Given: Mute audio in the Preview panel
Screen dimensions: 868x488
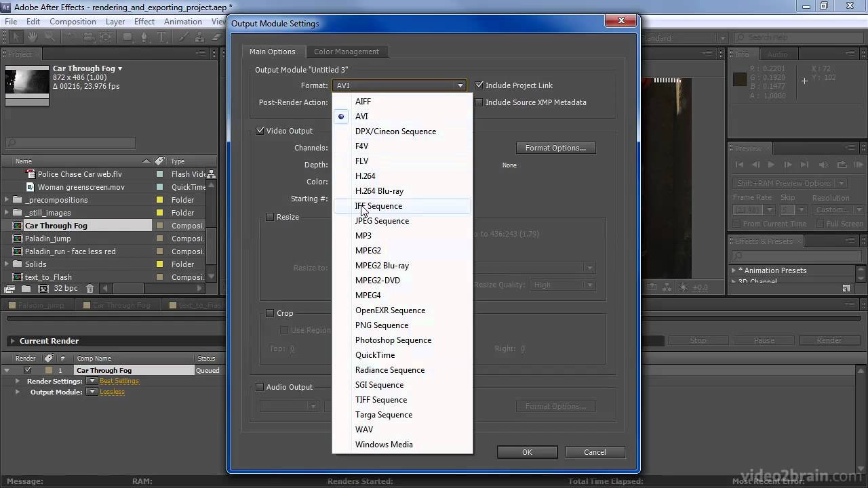Looking at the screenshot, I should pos(823,165).
